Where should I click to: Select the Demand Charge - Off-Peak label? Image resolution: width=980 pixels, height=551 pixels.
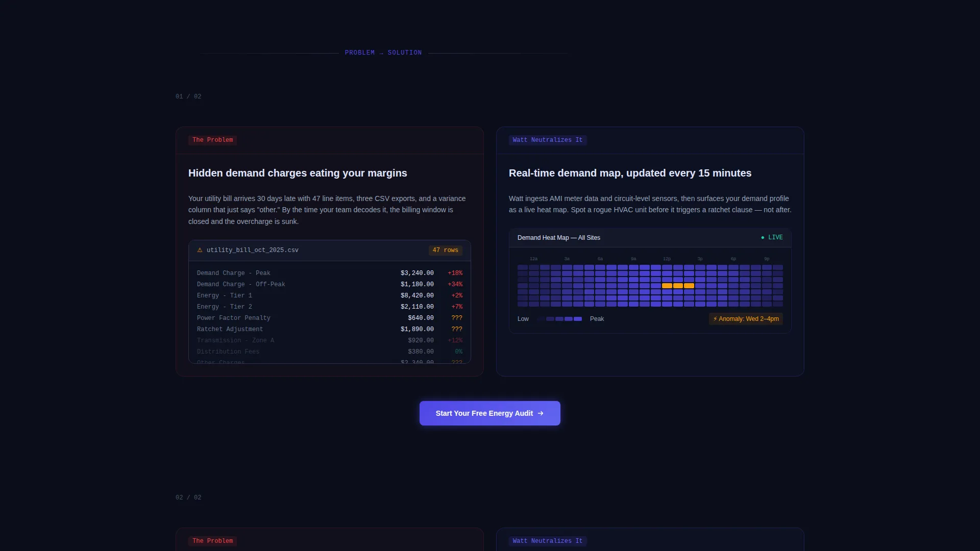coord(241,284)
